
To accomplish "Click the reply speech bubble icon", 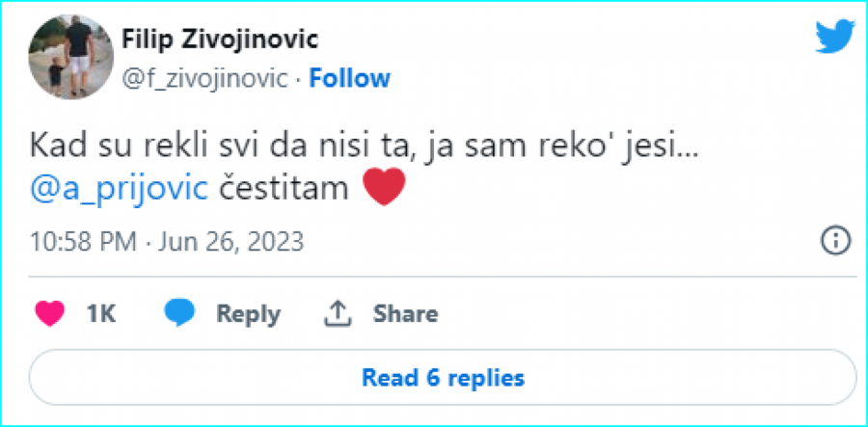I will click(x=179, y=313).
